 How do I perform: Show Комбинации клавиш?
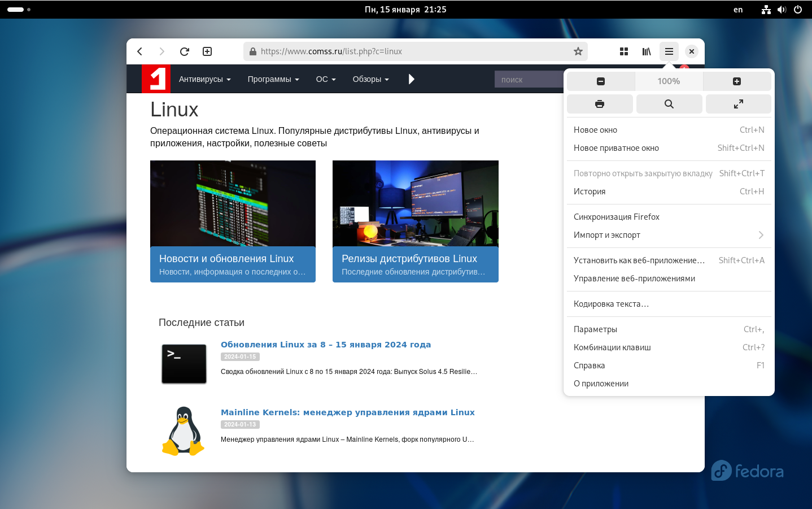pyautogui.click(x=669, y=347)
